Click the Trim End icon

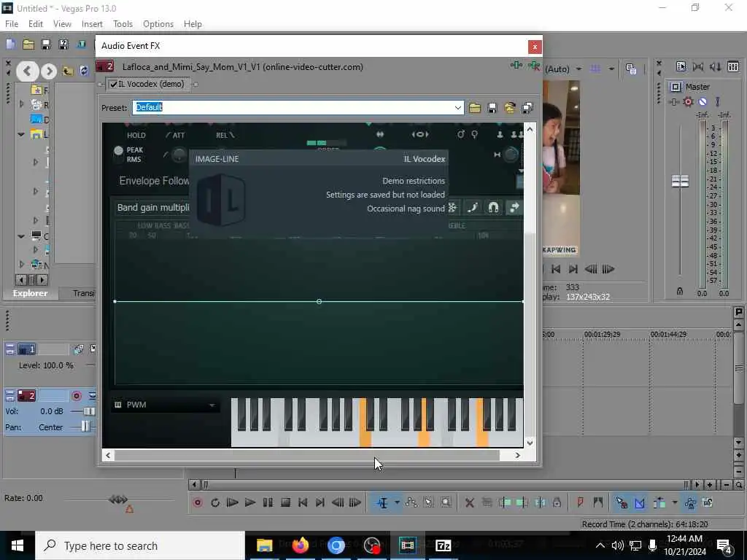522,502
